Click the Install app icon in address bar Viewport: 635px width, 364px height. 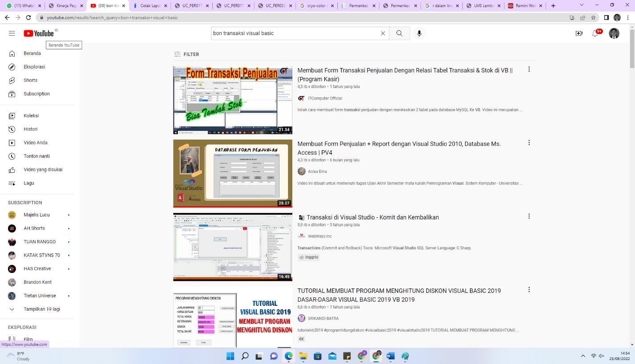coord(572,17)
